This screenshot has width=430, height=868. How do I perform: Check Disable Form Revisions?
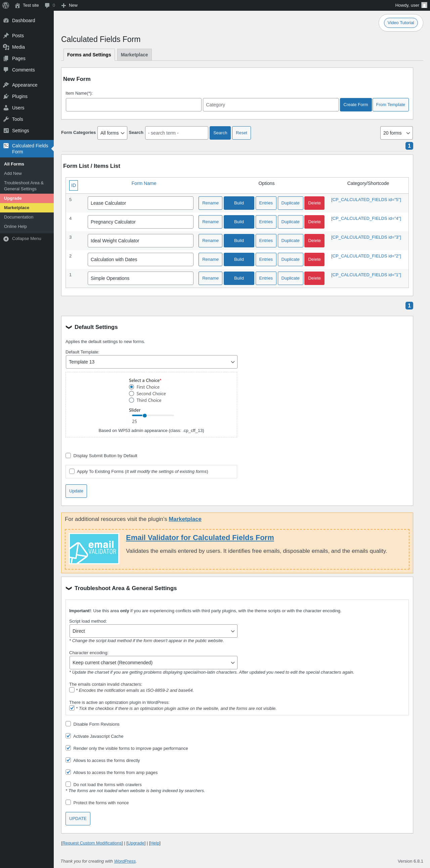click(x=68, y=724)
